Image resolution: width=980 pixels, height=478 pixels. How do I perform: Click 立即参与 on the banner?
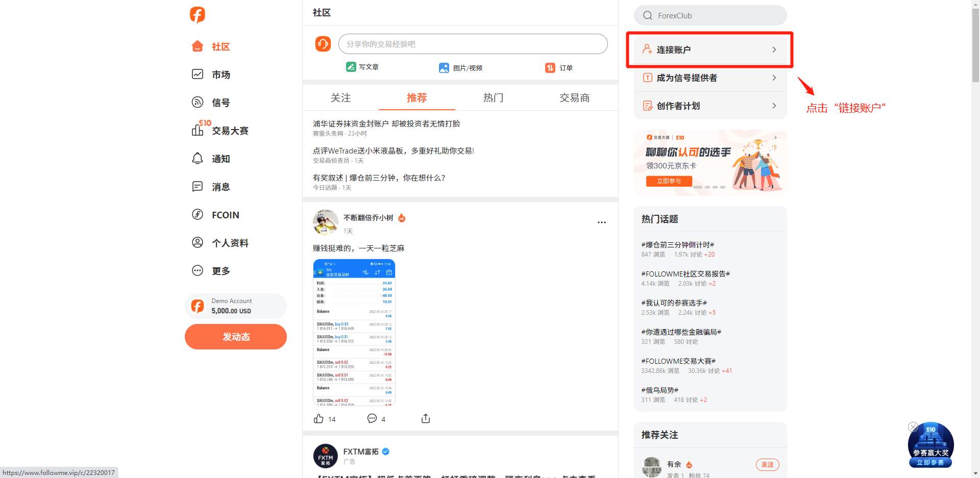(669, 181)
